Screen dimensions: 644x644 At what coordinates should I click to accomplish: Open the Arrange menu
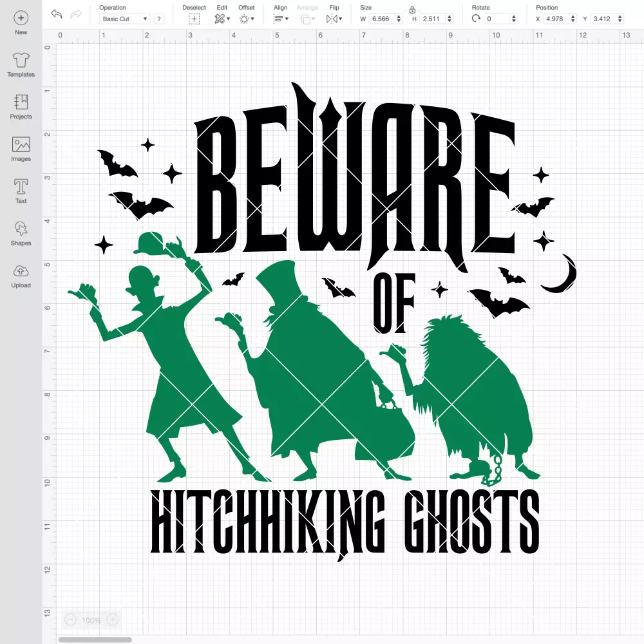308,19
